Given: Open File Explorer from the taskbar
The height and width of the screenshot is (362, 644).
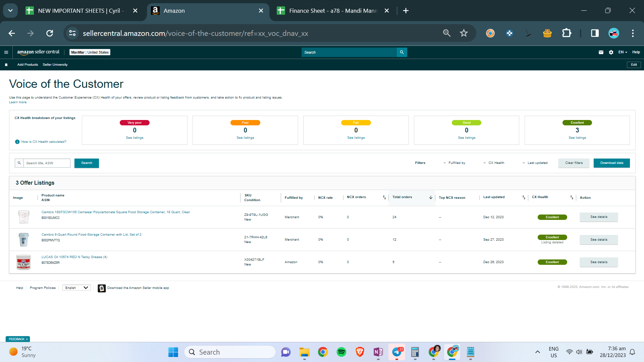Looking at the screenshot, I should [x=304, y=352].
